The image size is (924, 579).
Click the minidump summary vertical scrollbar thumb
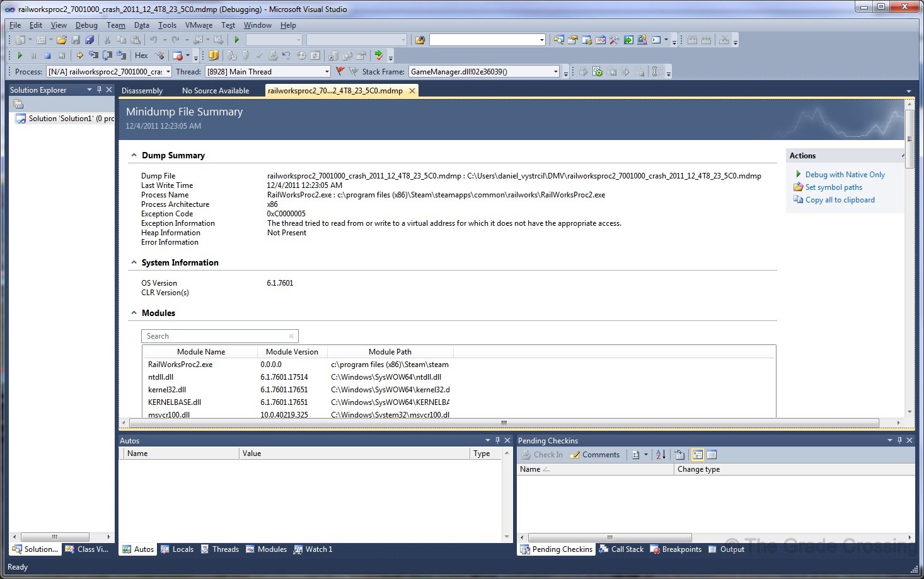(x=910, y=139)
